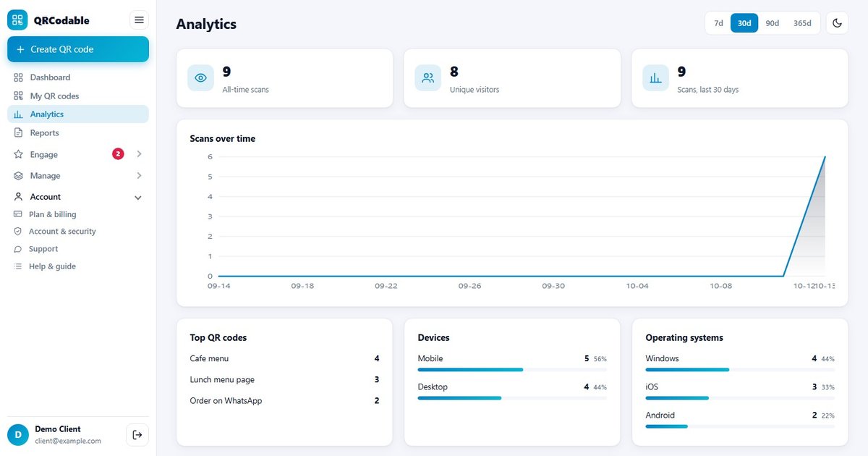Click the Scans last 30 days chart icon
Viewport: 868px width, 456px height.
coord(655,78)
